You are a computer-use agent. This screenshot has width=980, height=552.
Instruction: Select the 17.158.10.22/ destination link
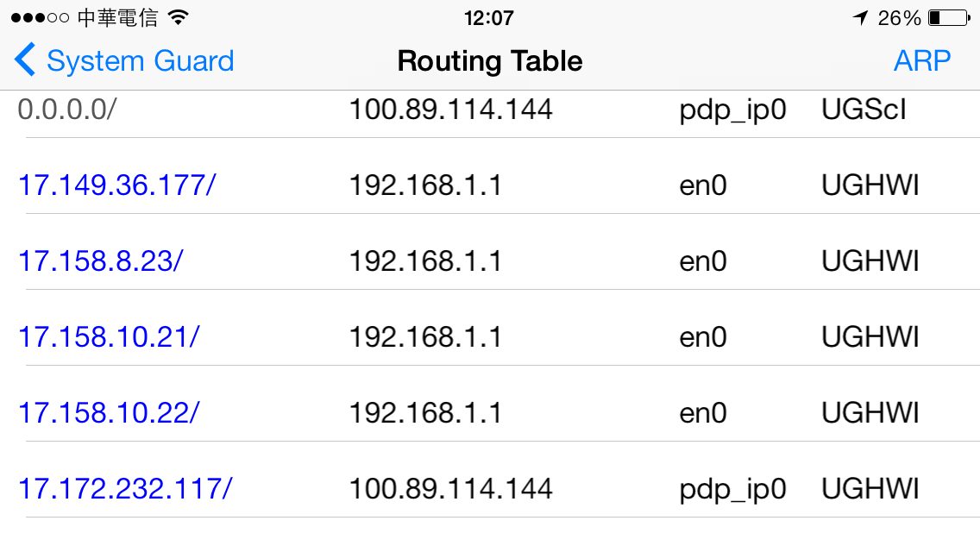coord(109,412)
